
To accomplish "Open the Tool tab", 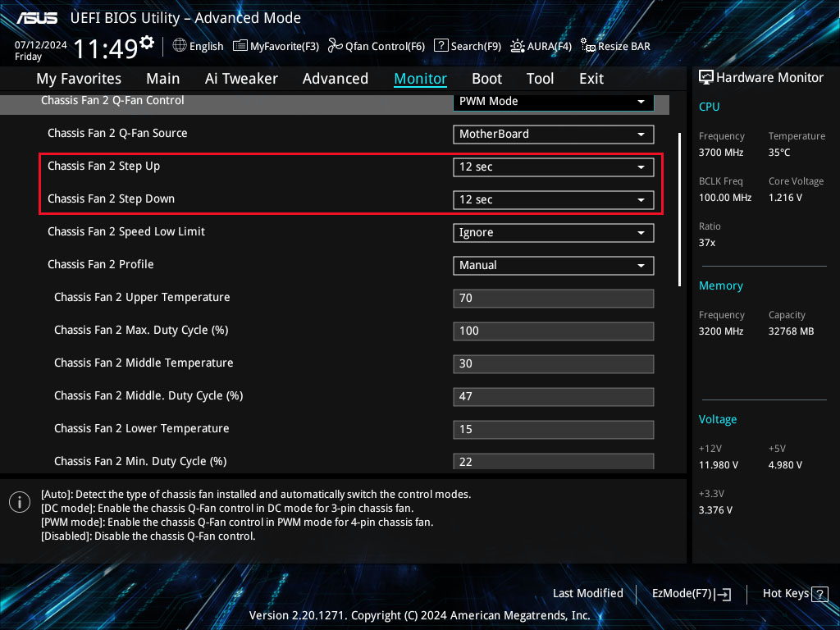I will click(540, 79).
